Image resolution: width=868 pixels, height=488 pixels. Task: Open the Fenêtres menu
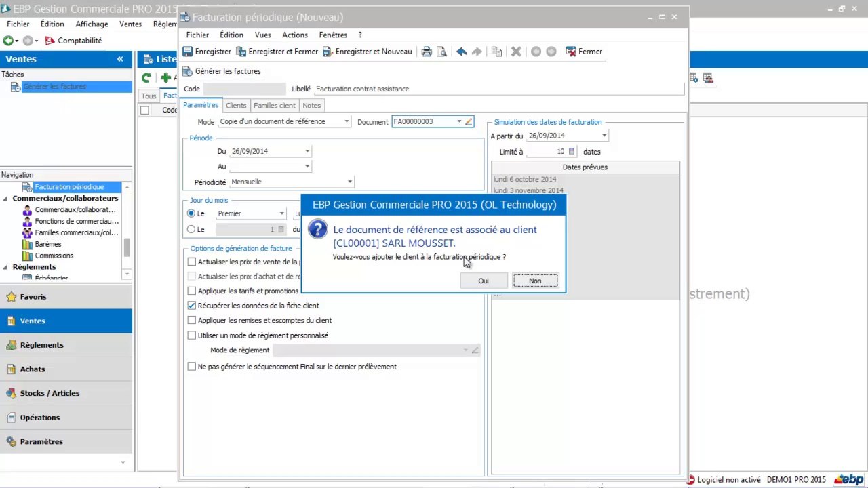pyautogui.click(x=333, y=35)
